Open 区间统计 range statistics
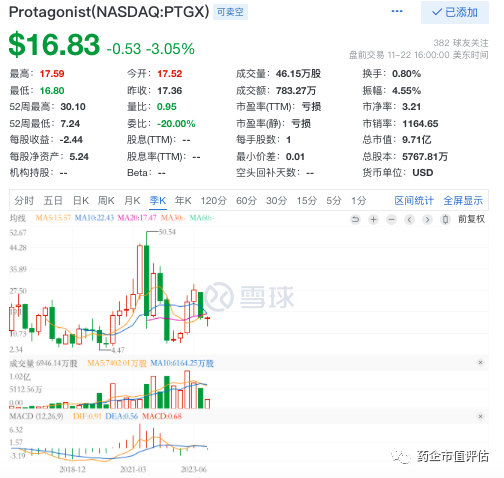 point(414,201)
